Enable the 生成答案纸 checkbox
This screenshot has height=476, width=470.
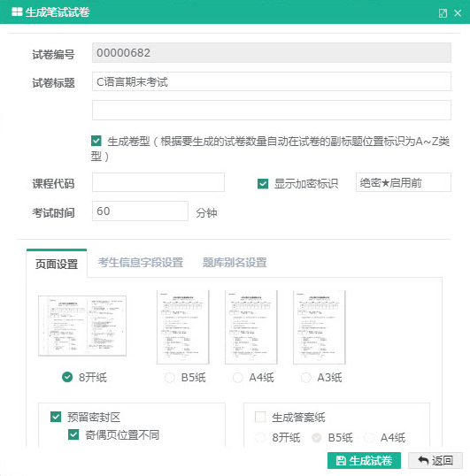pyautogui.click(x=260, y=417)
